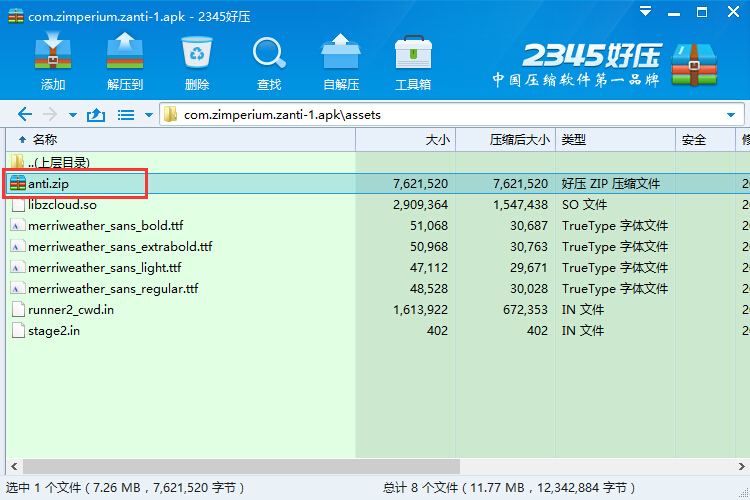Click the address path input field
The height and width of the screenshot is (500, 750).
[452, 115]
